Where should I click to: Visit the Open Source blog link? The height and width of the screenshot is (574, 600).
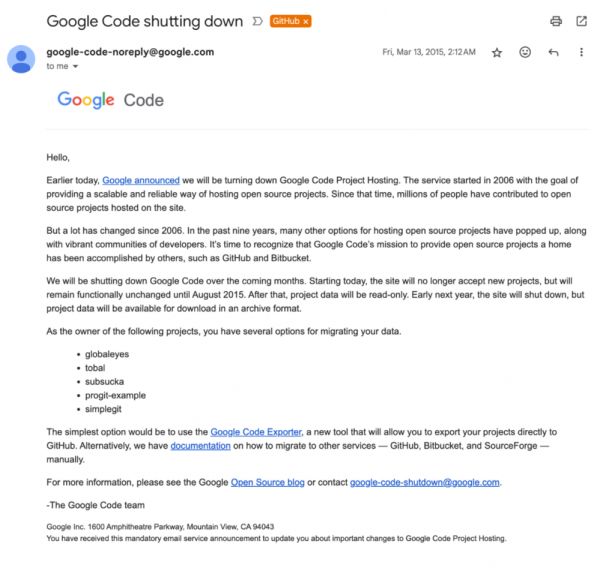(267, 482)
